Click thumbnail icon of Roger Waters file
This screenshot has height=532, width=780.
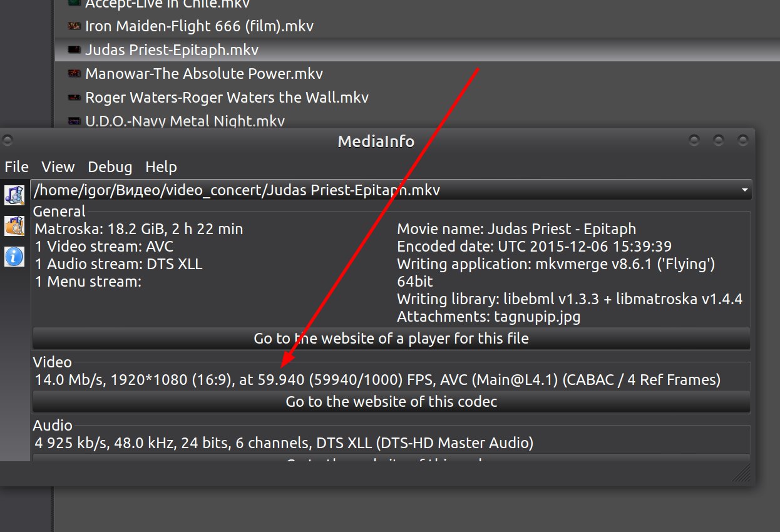point(74,97)
